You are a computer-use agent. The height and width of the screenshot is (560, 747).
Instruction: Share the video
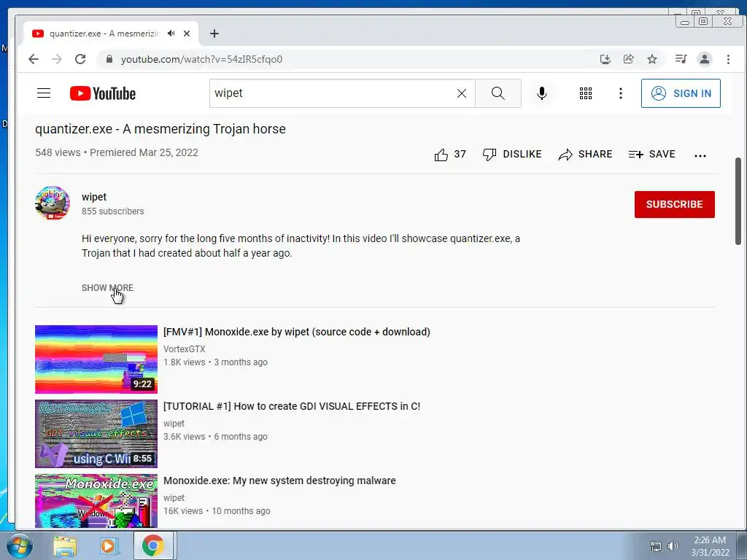coord(585,155)
